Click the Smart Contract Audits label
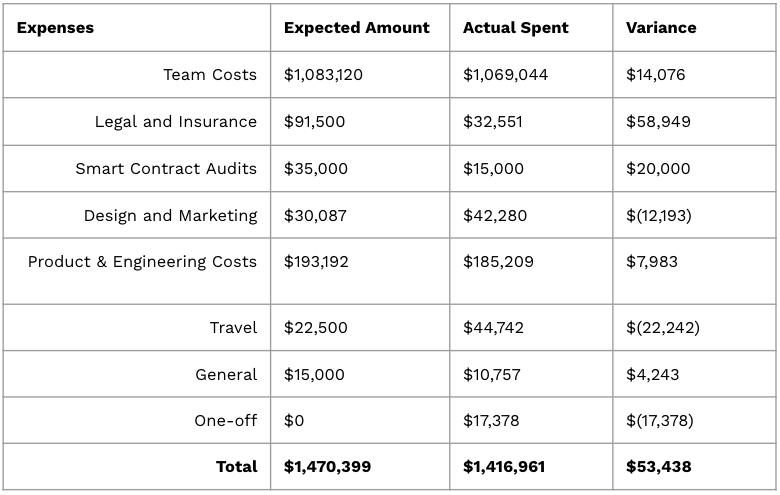 (166, 169)
